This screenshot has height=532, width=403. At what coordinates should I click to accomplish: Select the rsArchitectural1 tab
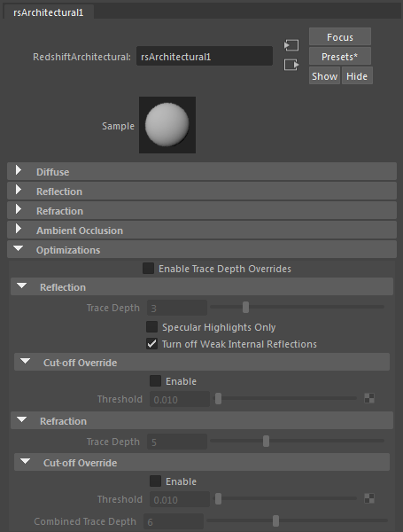49,12
